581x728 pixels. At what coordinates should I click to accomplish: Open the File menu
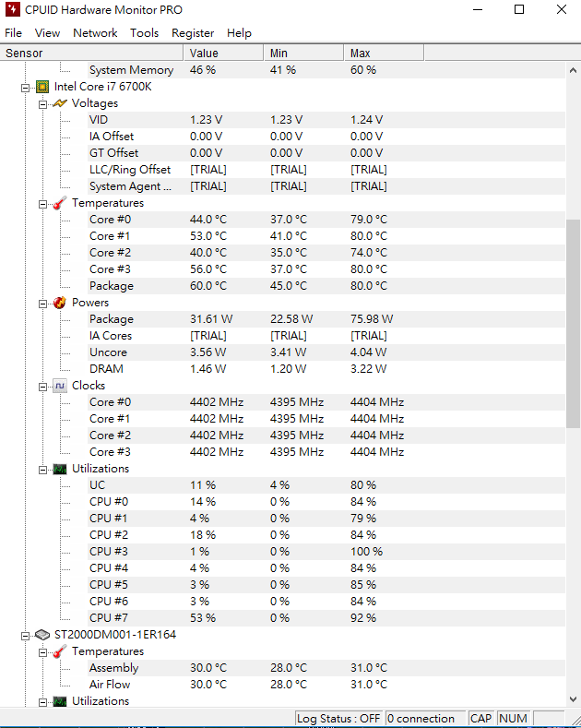click(13, 32)
